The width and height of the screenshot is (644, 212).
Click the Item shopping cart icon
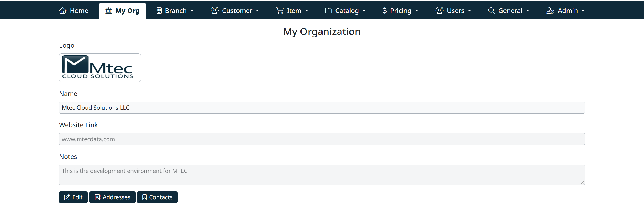pyautogui.click(x=280, y=11)
